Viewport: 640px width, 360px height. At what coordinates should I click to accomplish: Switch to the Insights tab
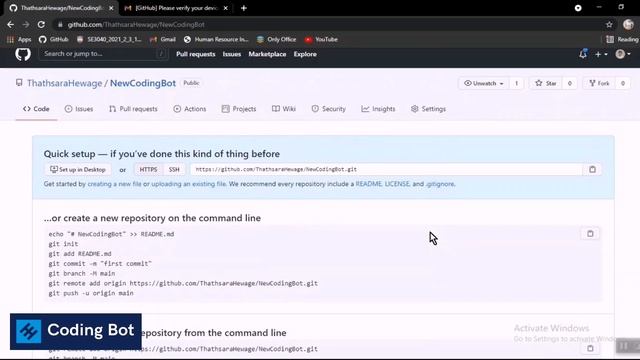click(x=378, y=109)
